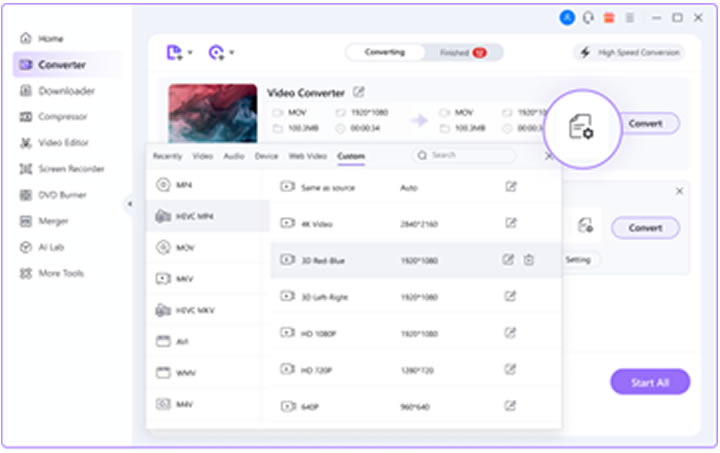Click Convert button above the Setting label

coord(646,228)
